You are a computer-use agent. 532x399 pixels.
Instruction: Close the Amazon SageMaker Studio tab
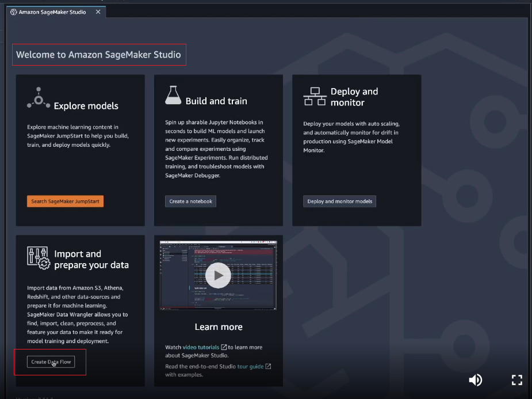click(x=98, y=12)
